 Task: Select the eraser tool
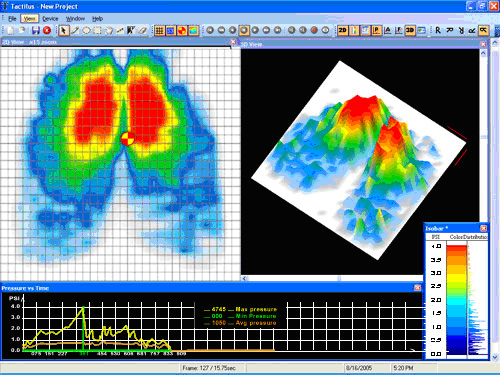(143, 31)
